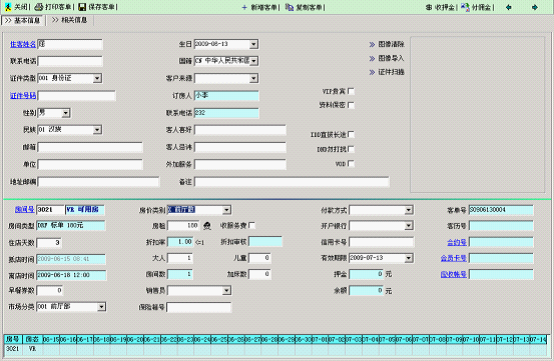The width and height of the screenshot is (554, 361).
Task: Click the small icon beside 房租 field
Action: [x=207, y=226]
